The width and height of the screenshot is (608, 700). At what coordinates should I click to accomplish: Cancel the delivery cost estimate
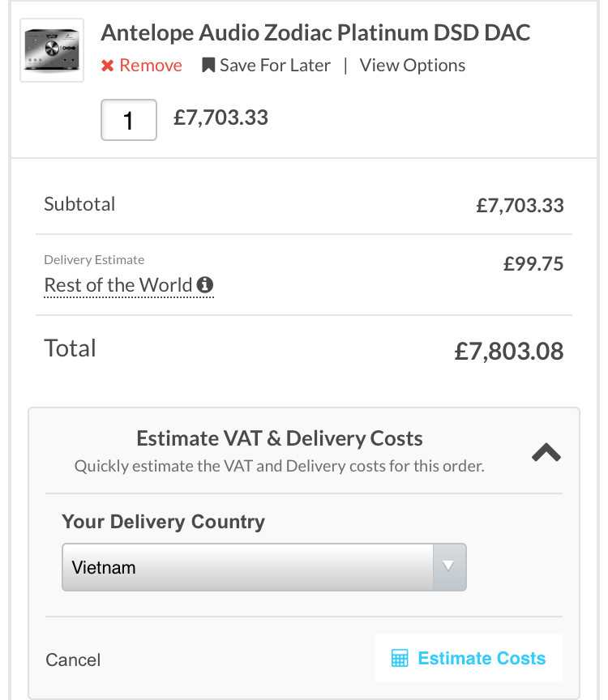(73, 659)
